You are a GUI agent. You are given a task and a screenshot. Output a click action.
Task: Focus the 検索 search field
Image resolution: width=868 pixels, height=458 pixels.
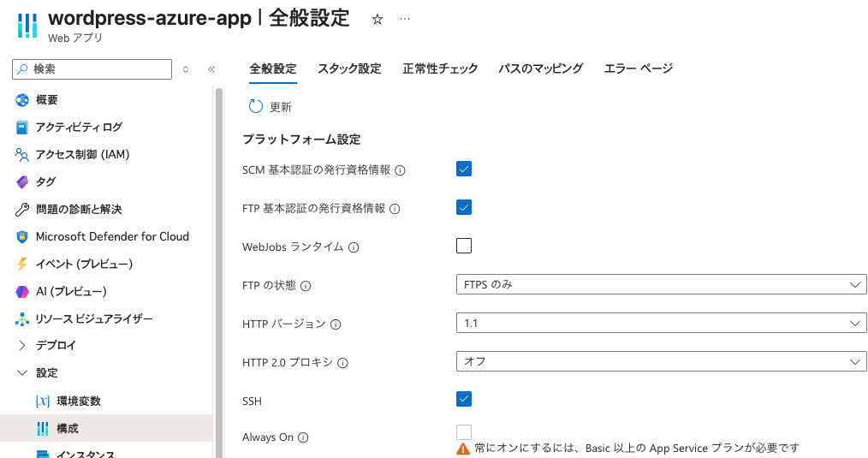click(x=92, y=69)
